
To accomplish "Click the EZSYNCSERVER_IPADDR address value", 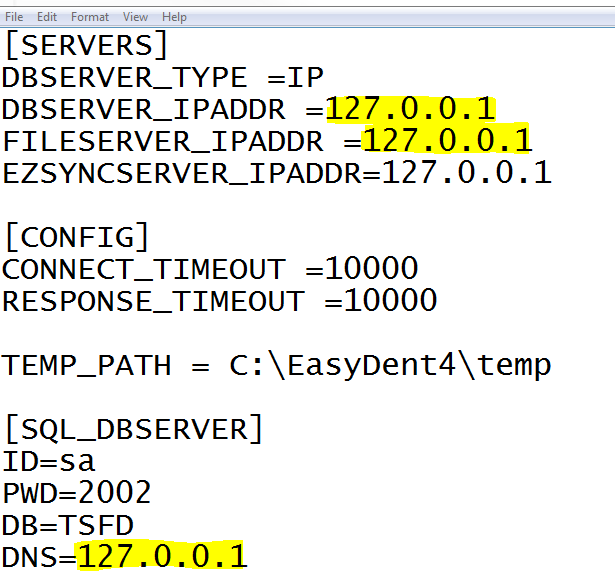I will [x=466, y=173].
